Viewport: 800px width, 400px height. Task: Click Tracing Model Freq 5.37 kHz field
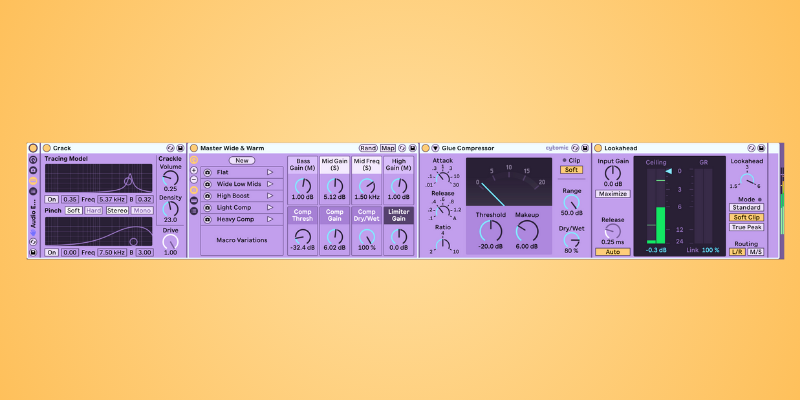112,199
